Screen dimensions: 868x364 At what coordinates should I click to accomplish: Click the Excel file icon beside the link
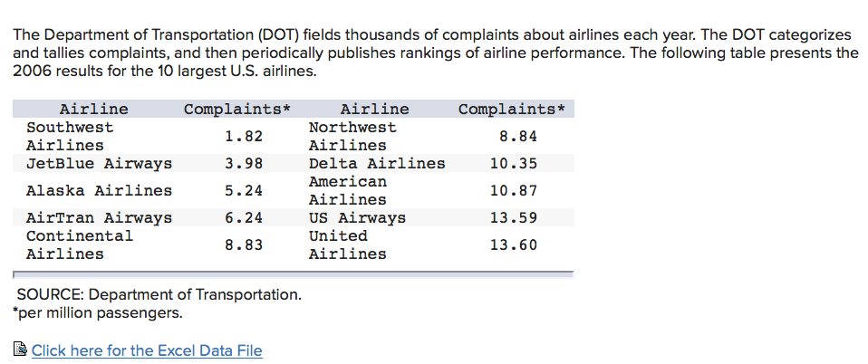21,350
